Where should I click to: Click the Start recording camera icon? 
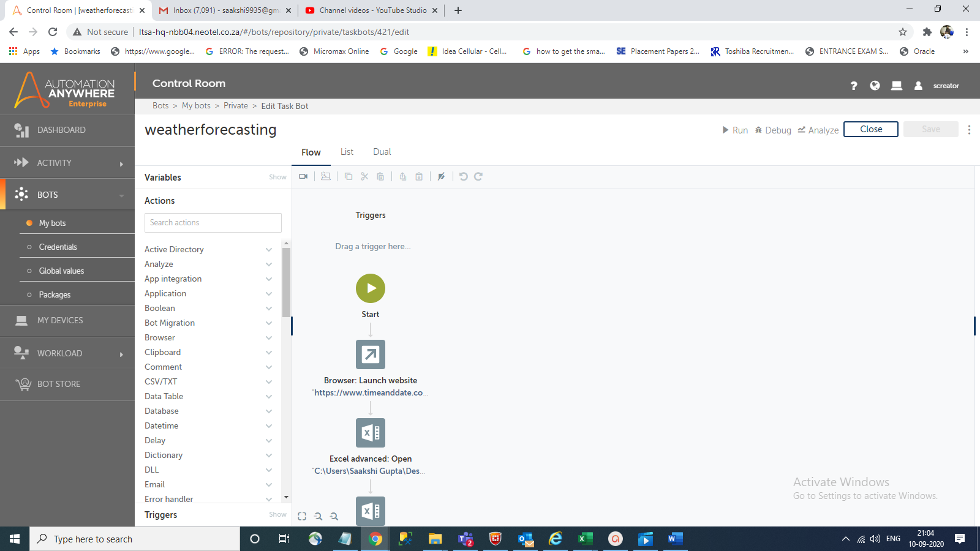303,176
